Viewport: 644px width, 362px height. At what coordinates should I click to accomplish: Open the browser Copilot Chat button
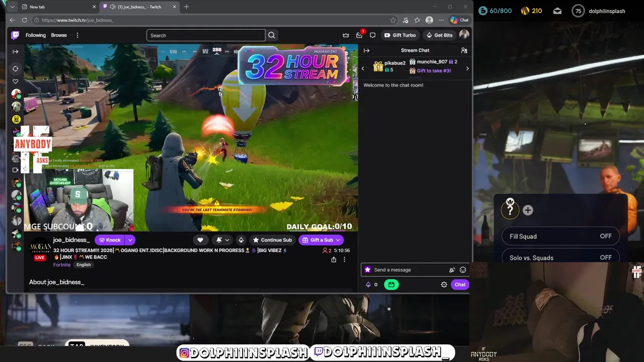pyautogui.click(x=459, y=20)
